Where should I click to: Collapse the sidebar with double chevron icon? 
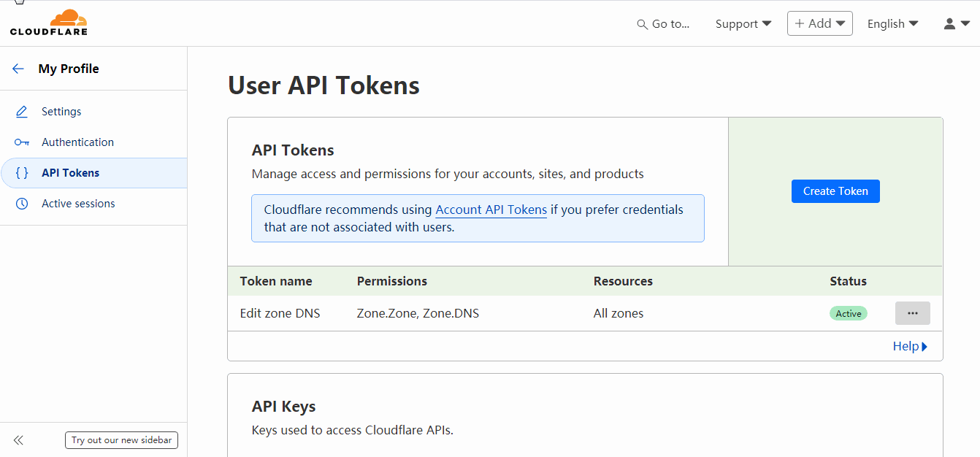pos(18,440)
